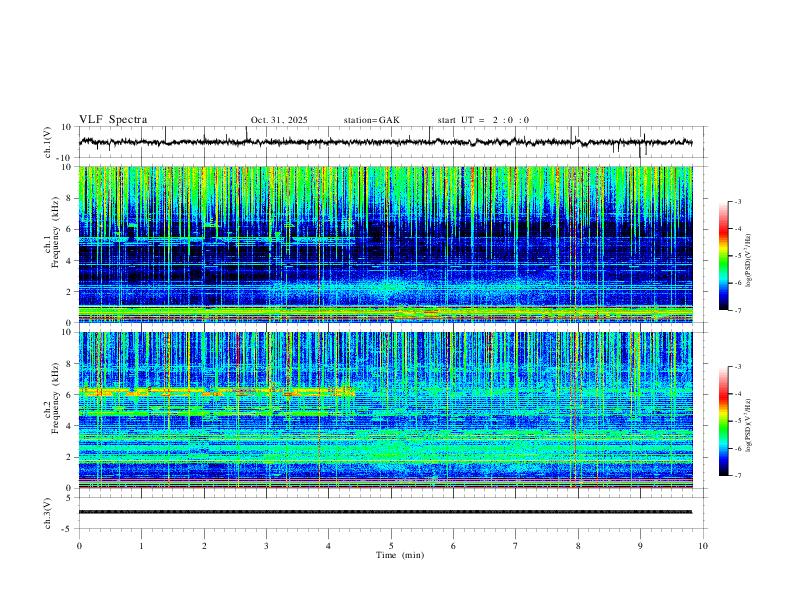The width and height of the screenshot is (792, 612).
Task: Click the "5" tick on ch.3(V) axis
Action: (70, 497)
